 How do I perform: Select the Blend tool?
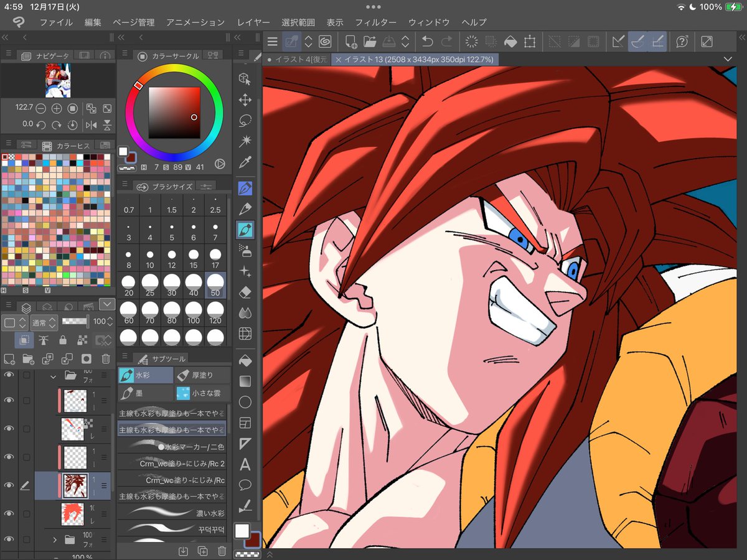245,313
